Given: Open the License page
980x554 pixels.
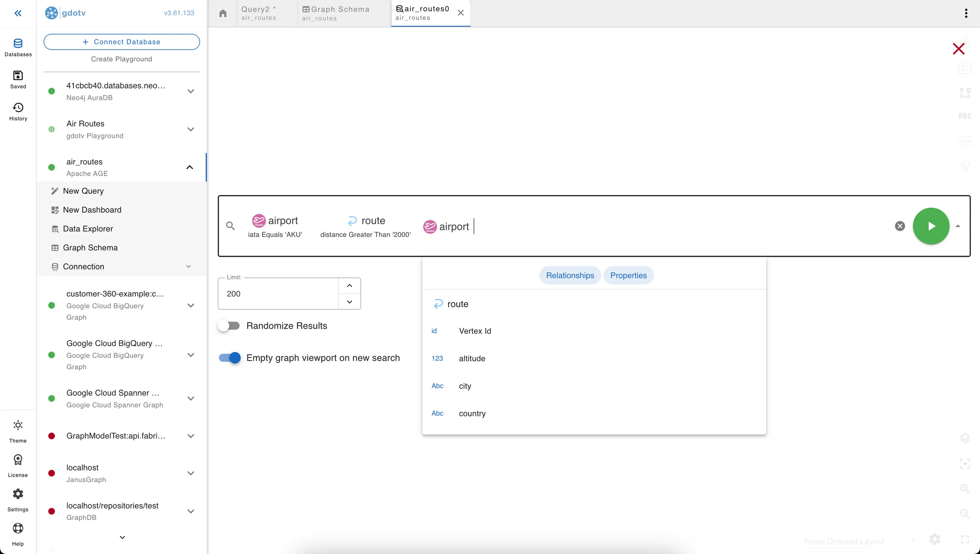Looking at the screenshot, I should coord(18,466).
